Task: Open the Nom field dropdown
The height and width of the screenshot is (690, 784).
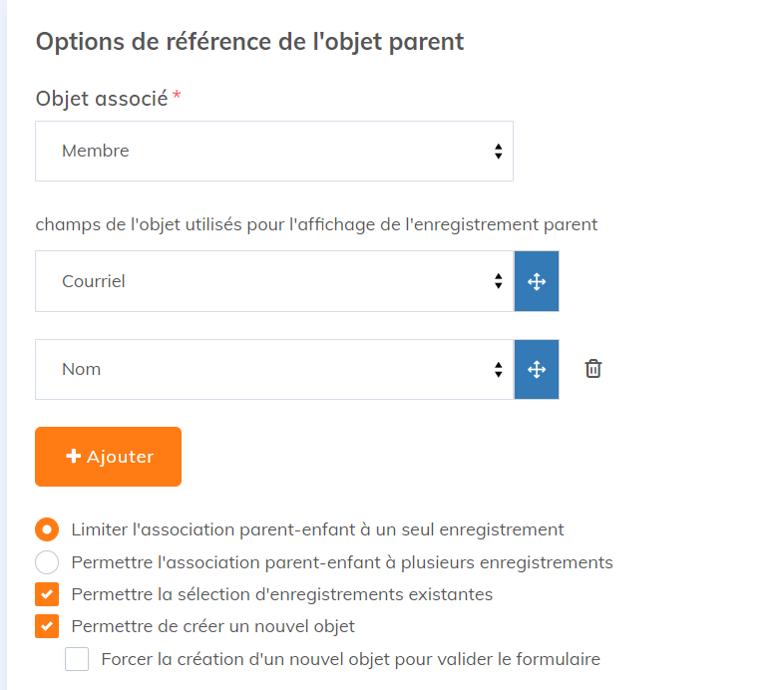Action: (x=274, y=370)
